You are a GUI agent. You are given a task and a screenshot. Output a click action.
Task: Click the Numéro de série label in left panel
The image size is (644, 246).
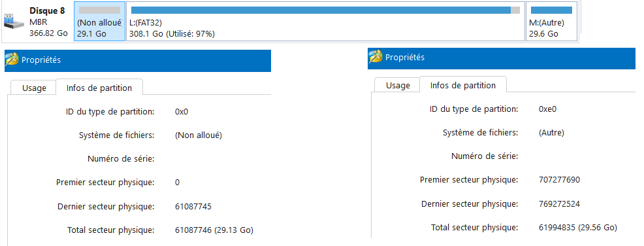121,159
